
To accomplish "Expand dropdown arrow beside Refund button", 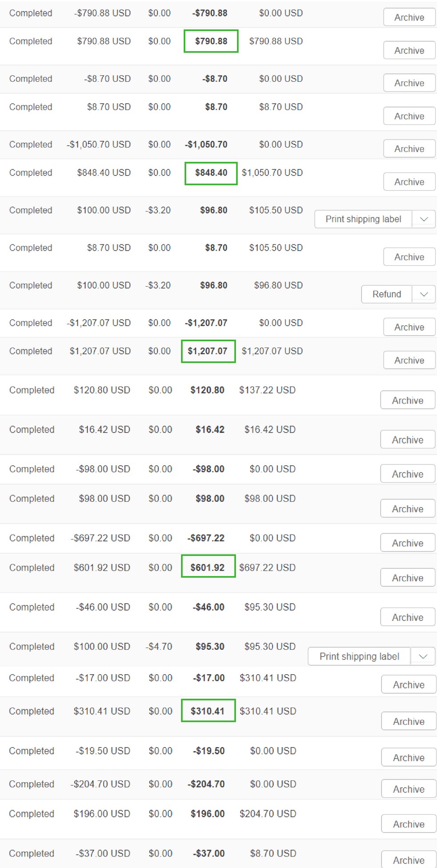I will pos(424,294).
